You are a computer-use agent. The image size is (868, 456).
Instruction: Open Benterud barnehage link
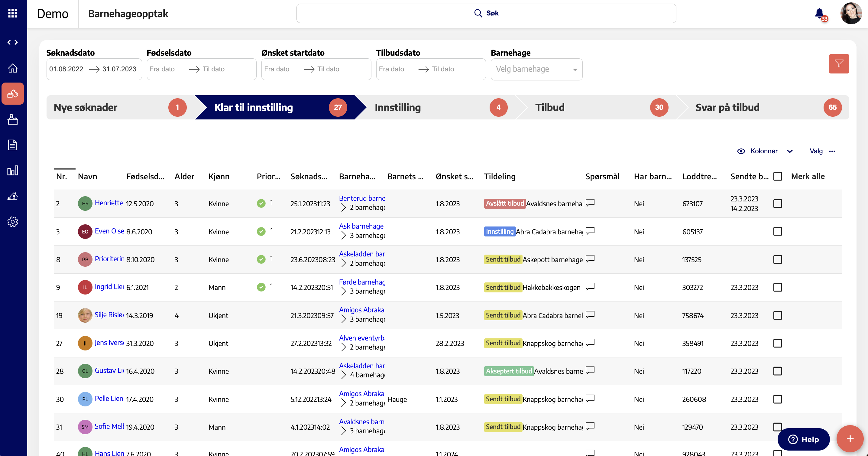[362, 198]
